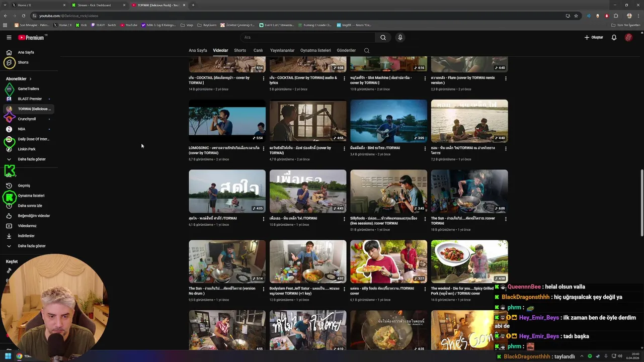This screenshot has width=644, height=362.
Task: Bookmark this page with star icon
Action: [x=576, y=16]
